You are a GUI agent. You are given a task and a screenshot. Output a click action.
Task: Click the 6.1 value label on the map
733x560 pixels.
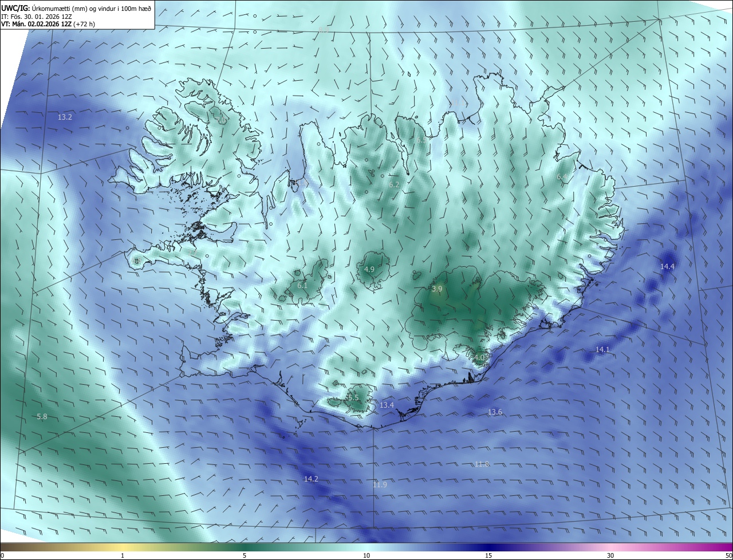[x=302, y=285]
